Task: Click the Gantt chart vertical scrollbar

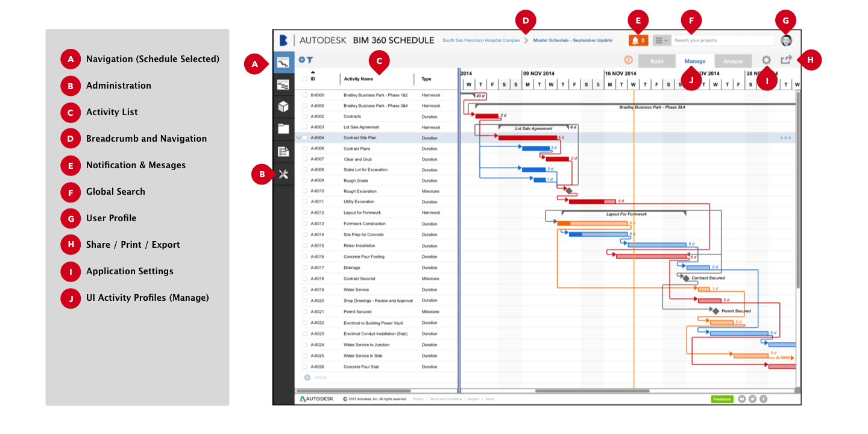Action: 799,190
